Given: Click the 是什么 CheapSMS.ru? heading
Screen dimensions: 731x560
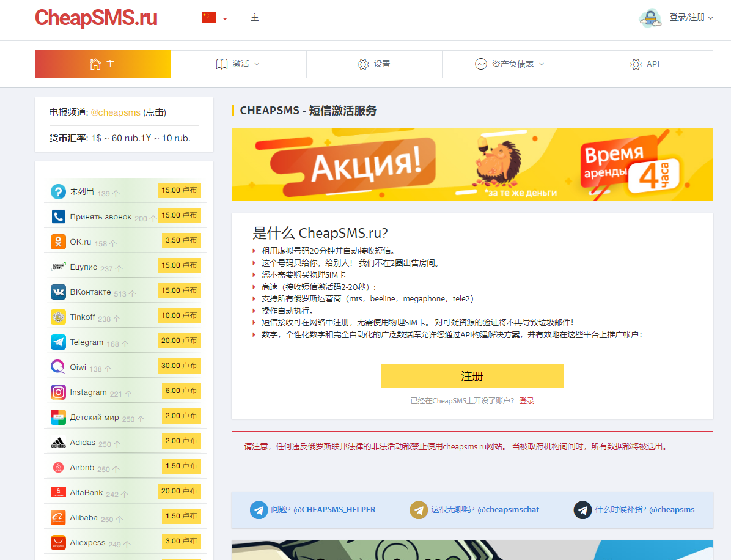Looking at the screenshot, I should pyautogui.click(x=320, y=233).
